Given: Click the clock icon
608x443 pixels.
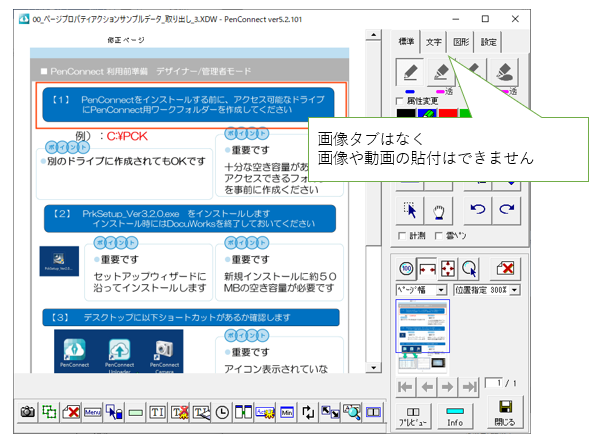Looking at the screenshot, I should pos(222,412).
